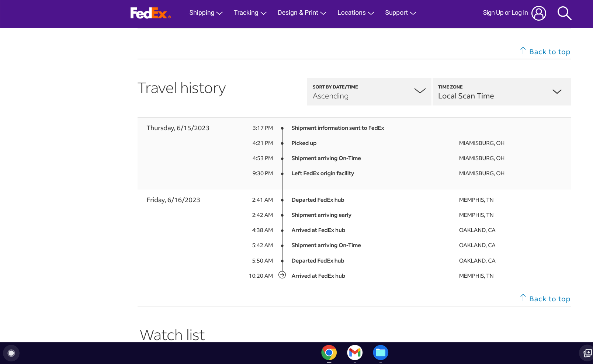Click the latest-status arrow marker at 10:20 AM

click(x=282, y=275)
